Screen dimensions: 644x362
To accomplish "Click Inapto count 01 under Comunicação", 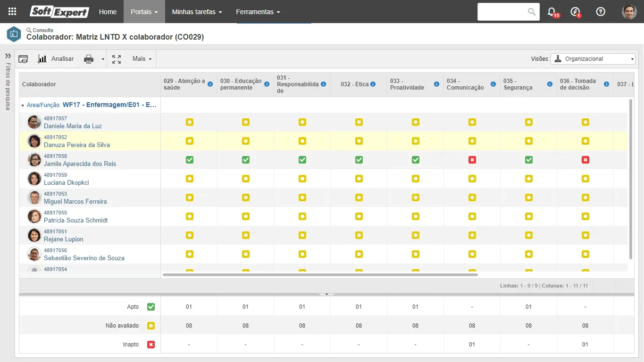I will pyautogui.click(x=472, y=345).
